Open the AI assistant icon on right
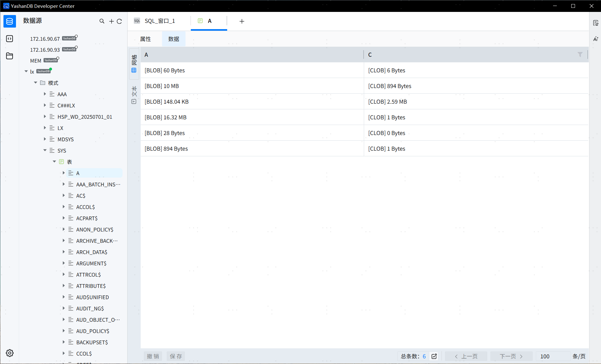 (596, 39)
